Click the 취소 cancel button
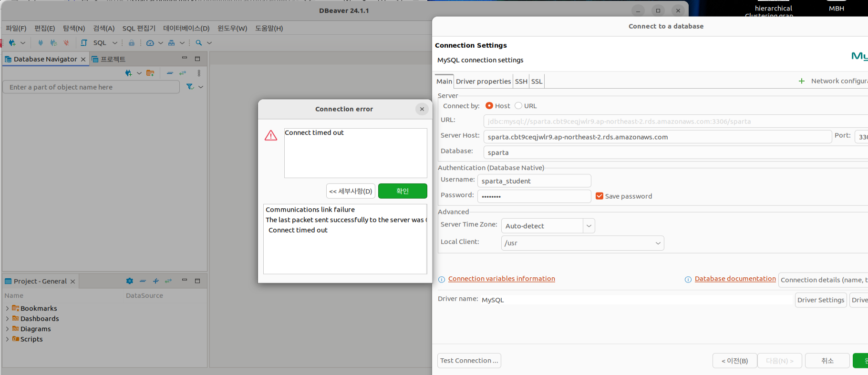Image resolution: width=868 pixels, height=375 pixels. [x=827, y=361]
